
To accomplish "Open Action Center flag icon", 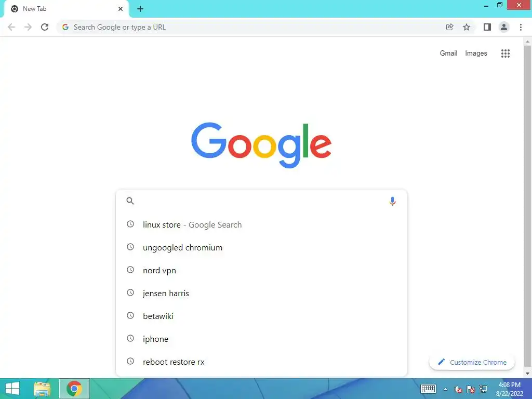I will pos(471,389).
